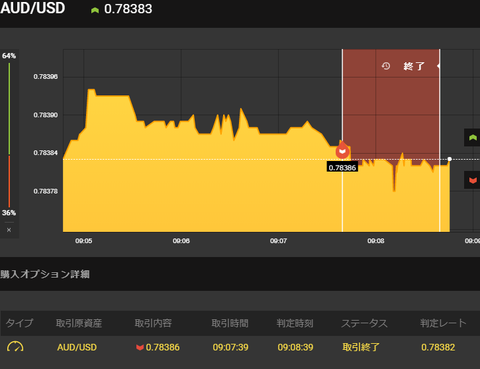Click the status 取引終了

tap(361, 347)
